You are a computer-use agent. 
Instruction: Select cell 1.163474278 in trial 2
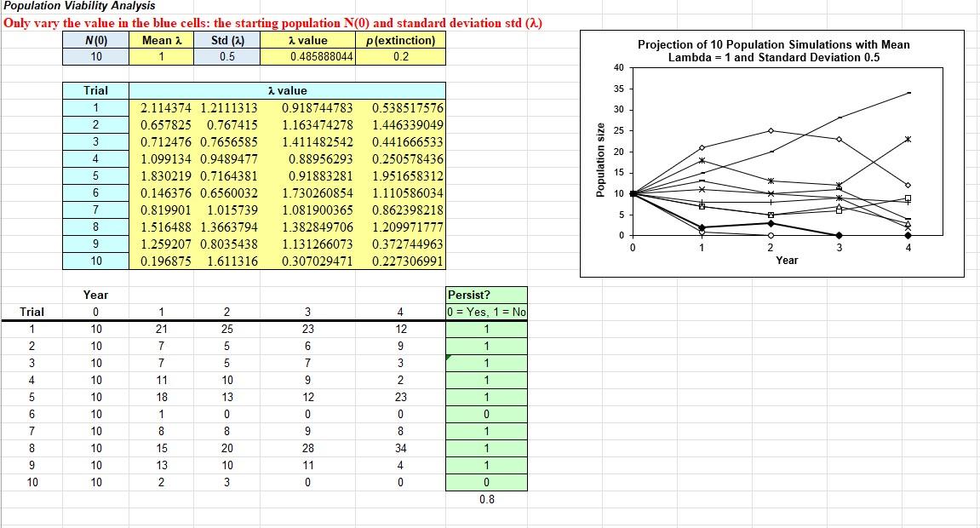(307, 125)
